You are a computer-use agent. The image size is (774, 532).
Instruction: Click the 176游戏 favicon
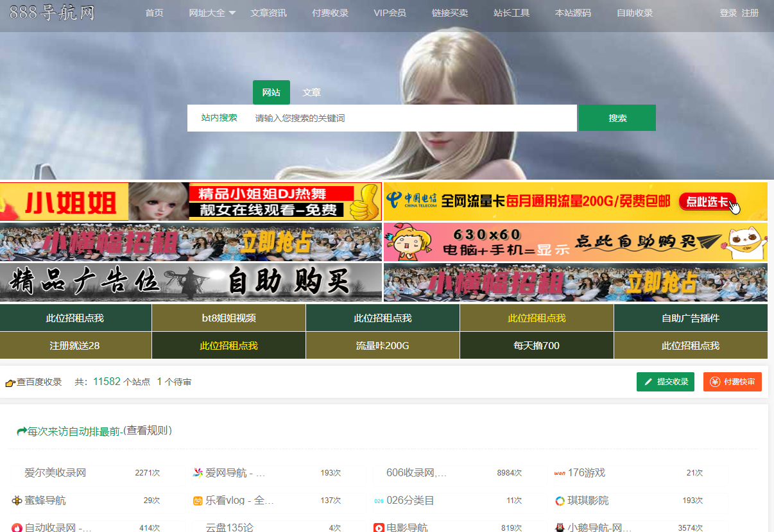pyautogui.click(x=560, y=474)
